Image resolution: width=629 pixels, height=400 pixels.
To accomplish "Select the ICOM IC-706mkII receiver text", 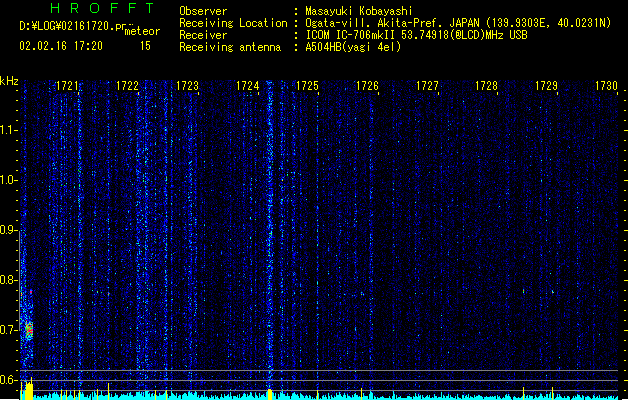I will tap(416, 35).
